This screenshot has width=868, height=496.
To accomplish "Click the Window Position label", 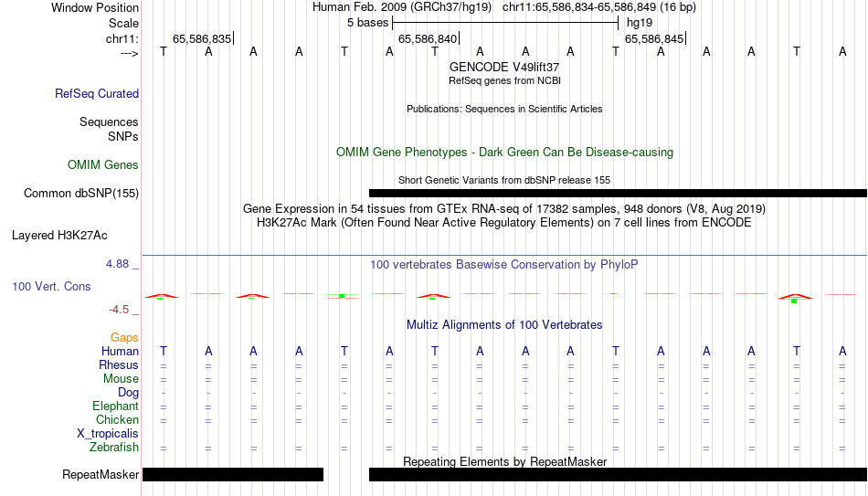I will click(95, 7).
